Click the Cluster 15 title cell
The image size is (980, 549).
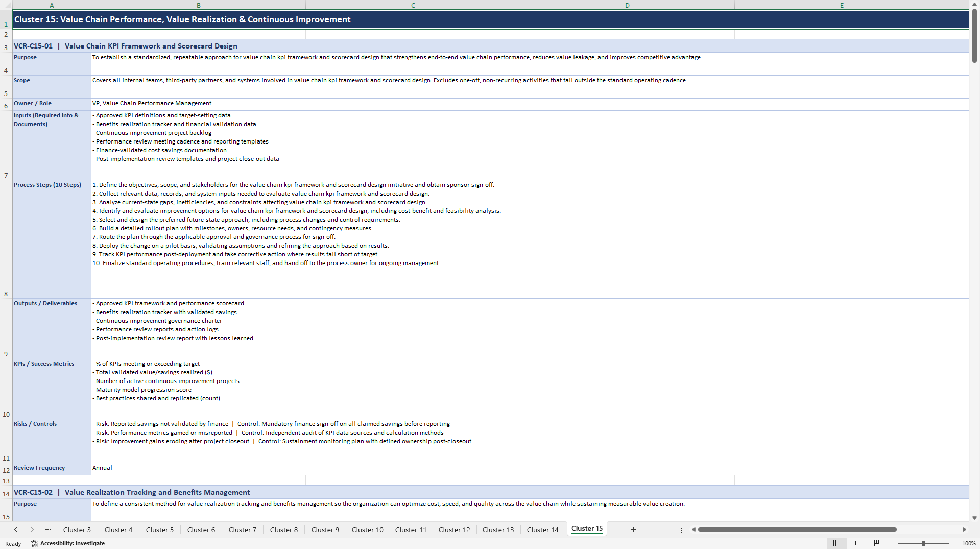491,20
